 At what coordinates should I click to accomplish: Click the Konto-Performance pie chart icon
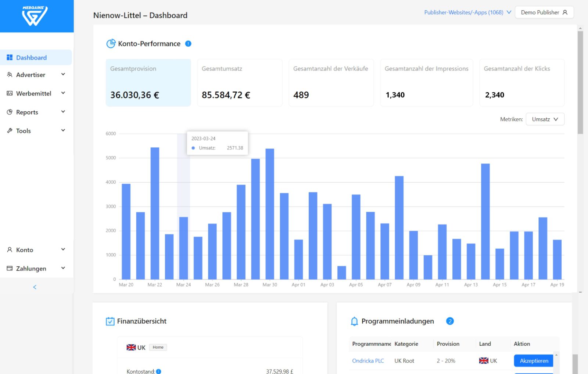(x=111, y=43)
